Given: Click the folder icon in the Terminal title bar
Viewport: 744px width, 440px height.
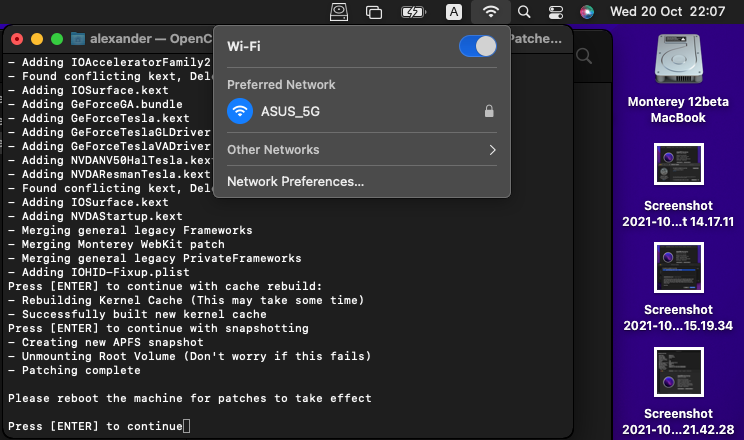Looking at the screenshot, I should point(78,39).
